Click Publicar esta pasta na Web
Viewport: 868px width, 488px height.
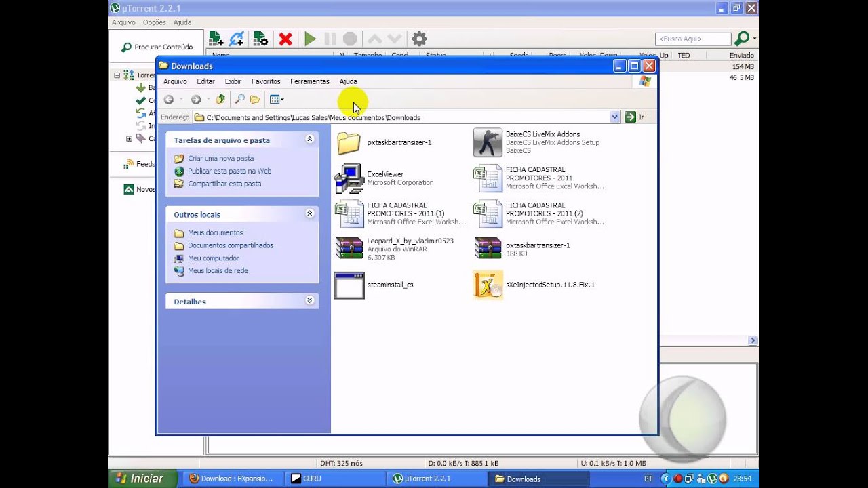[x=229, y=171]
